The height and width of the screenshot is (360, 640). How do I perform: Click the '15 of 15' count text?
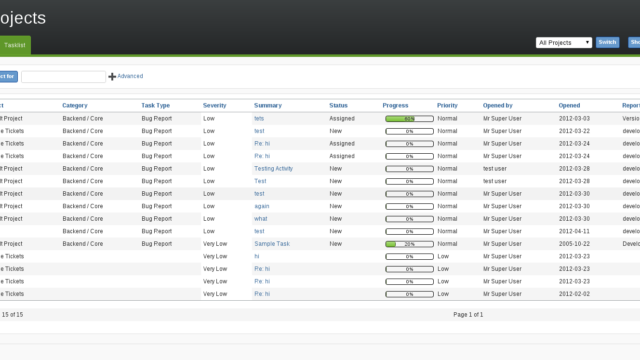(x=12, y=315)
